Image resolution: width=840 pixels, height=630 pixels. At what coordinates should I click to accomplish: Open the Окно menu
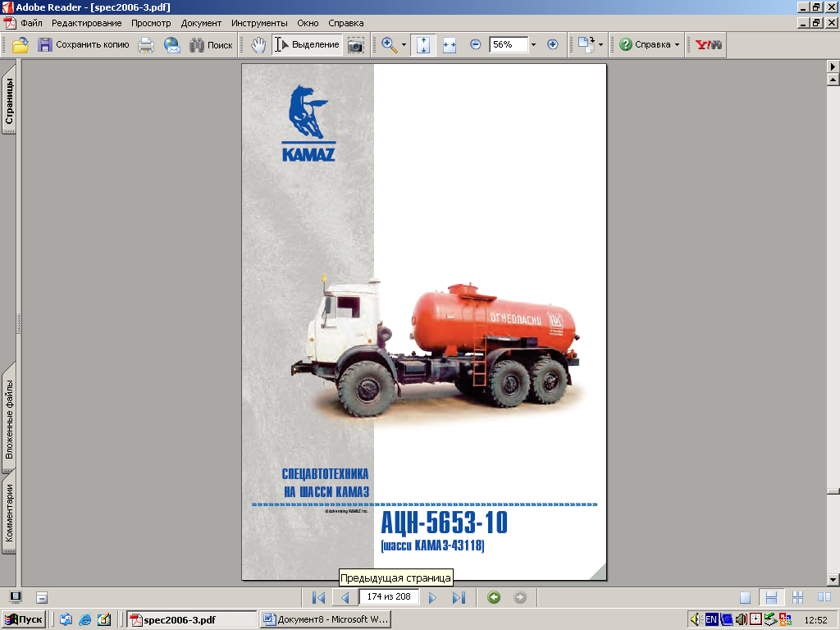click(308, 23)
